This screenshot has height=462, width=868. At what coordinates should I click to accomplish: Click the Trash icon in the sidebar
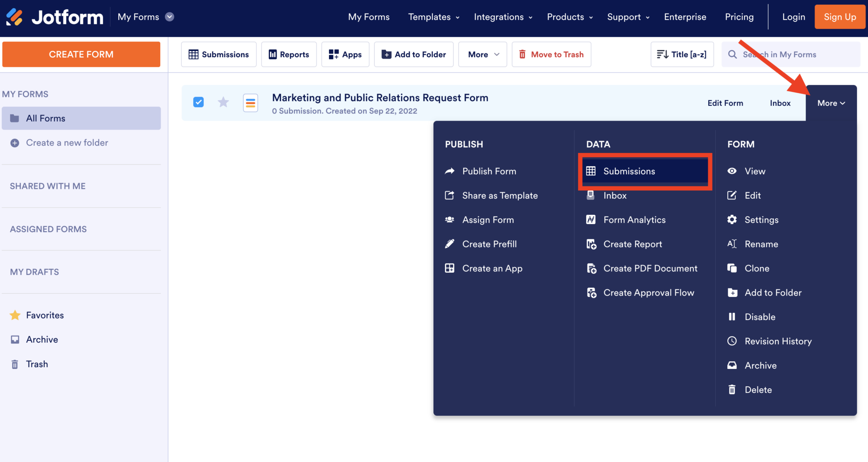tap(15, 364)
